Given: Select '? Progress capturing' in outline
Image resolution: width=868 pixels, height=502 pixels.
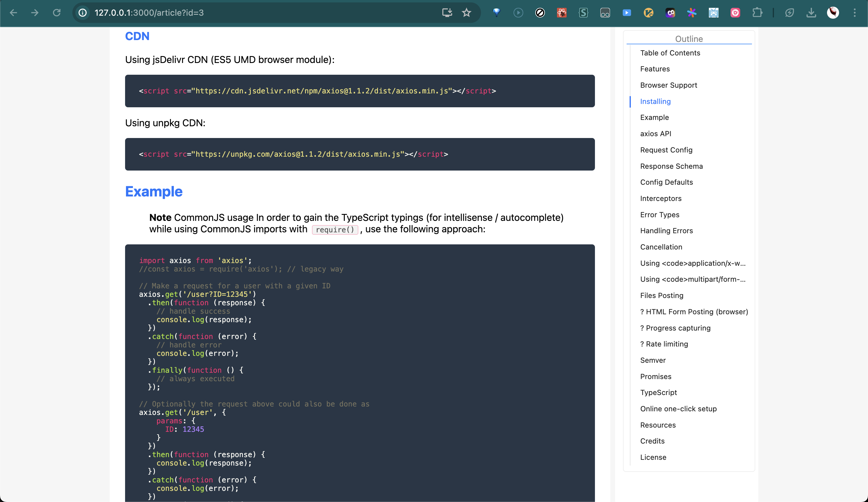Looking at the screenshot, I should tap(675, 328).
